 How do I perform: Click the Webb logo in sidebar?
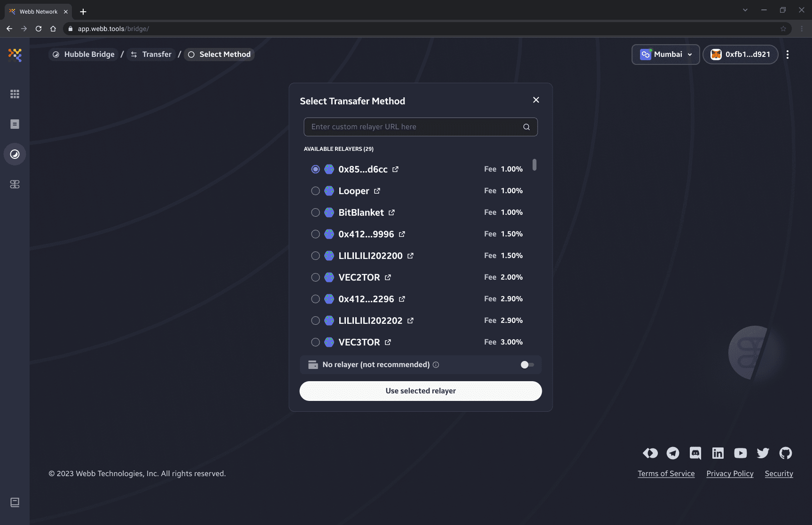pyautogui.click(x=15, y=55)
